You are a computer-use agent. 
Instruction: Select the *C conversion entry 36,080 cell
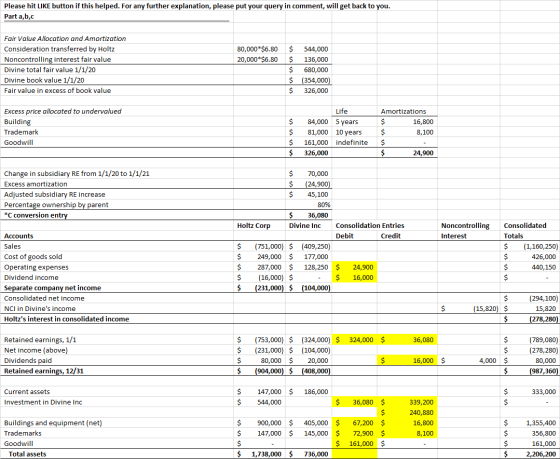pyautogui.click(x=309, y=215)
